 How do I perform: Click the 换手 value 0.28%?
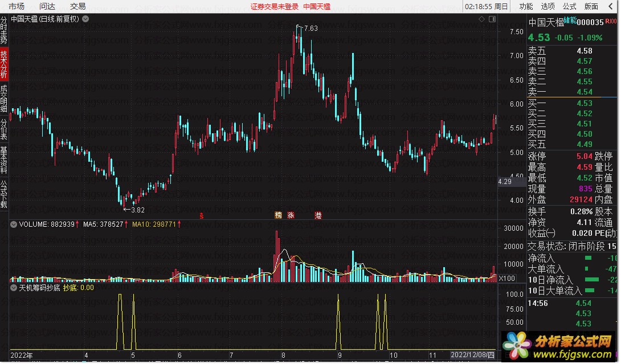[x=581, y=211]
